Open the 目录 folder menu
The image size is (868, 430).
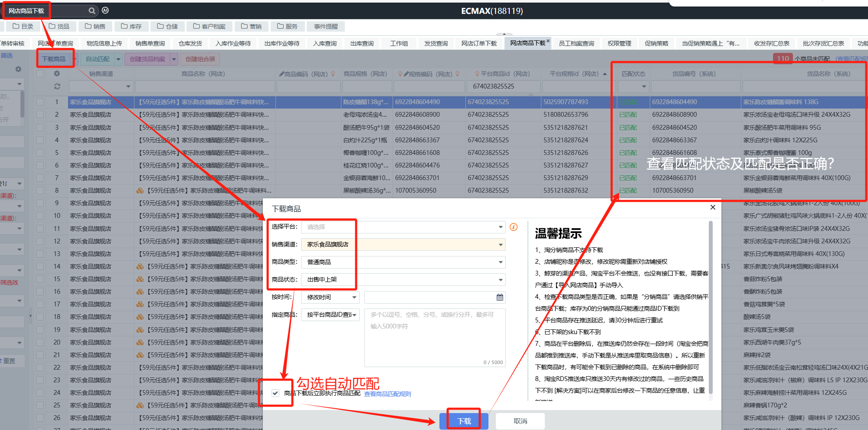click(23, 26)
